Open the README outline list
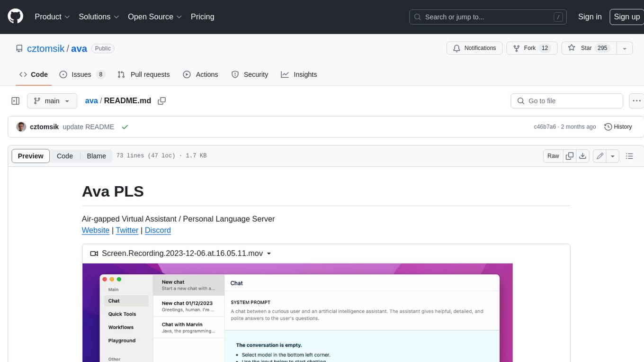Image resolution: width=644 pixels, height=362 pixels. click(x=629, y=156)
